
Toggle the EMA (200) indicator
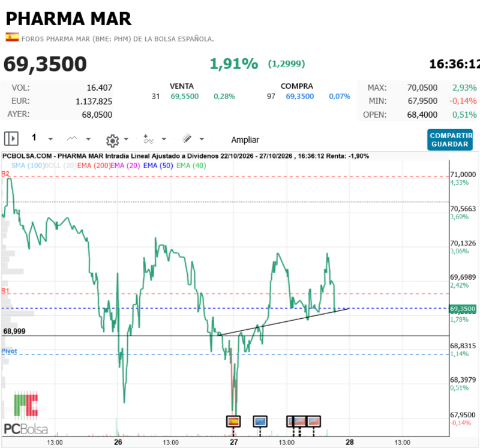point(94,166)
